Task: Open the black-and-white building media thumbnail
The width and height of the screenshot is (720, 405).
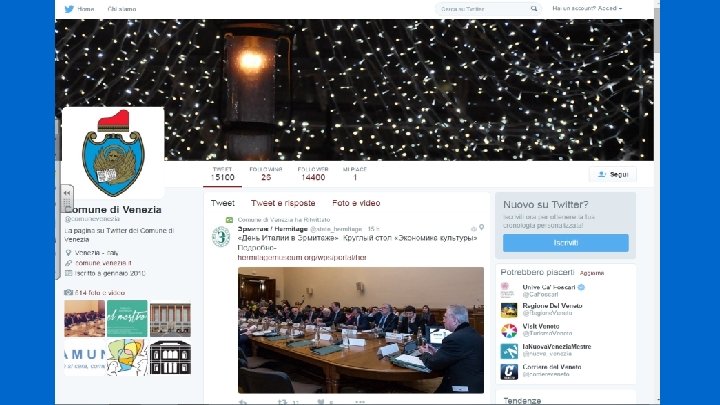Action: [170, 357]
